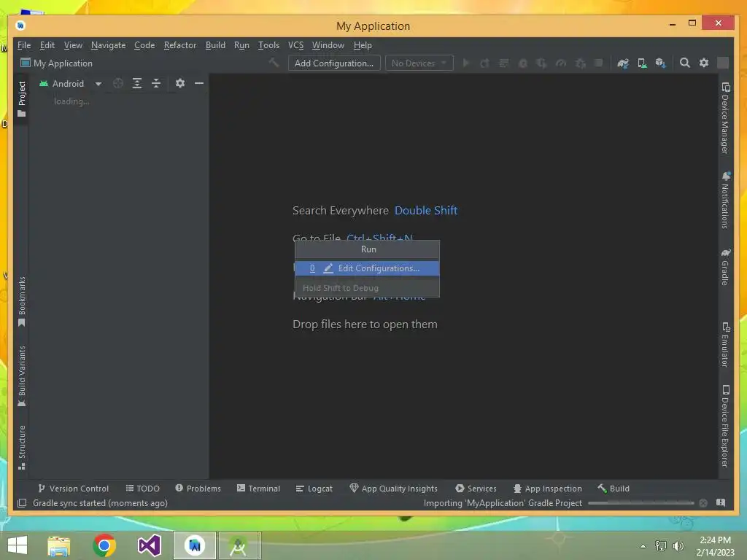Toggle tool window bars icon in status bar
Screen dimensions: 747x560
point(21,503)
